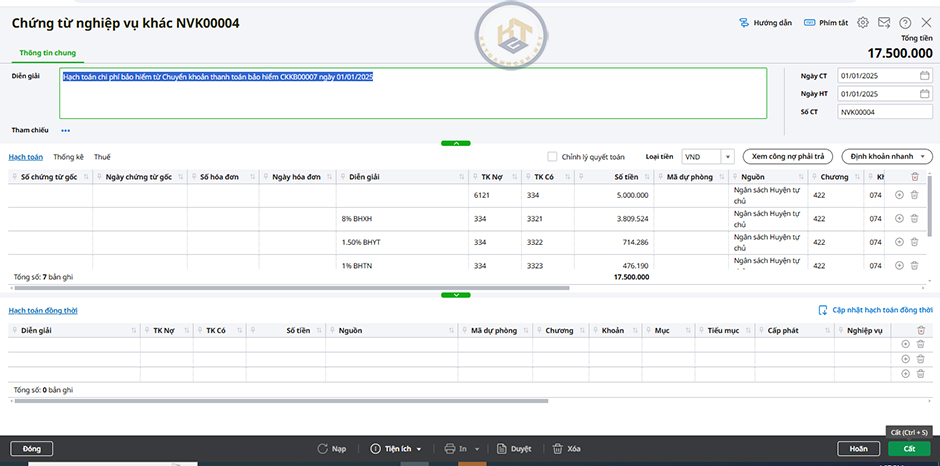Open the help question mark icon
This screenshot has height=466, width=940.
pos(905,23)
